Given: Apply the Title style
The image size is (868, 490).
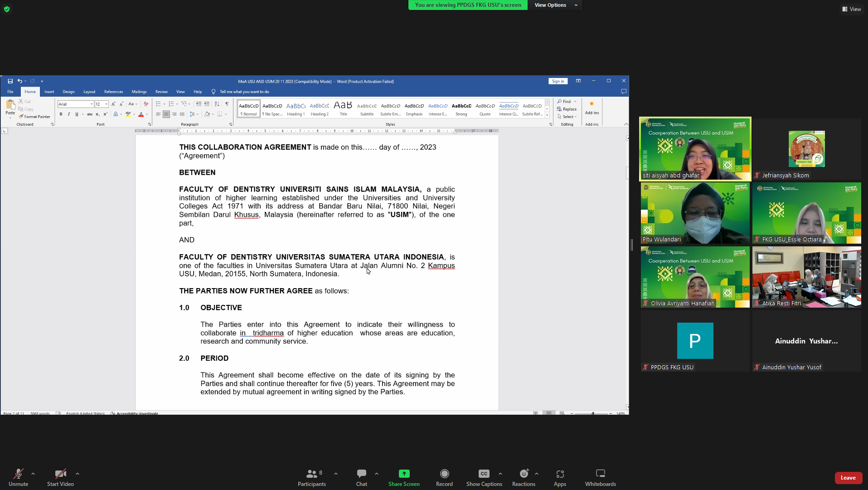Looking at the screenshot, I should (343, 109).
